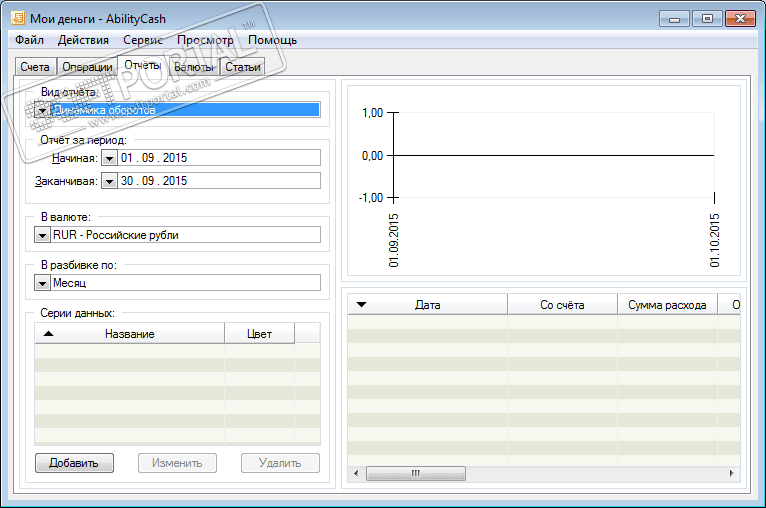Image resolution: width=766 pixels, height=508 pixels.
Task: Switch to the Статьи tab
Action: point(243,67)
